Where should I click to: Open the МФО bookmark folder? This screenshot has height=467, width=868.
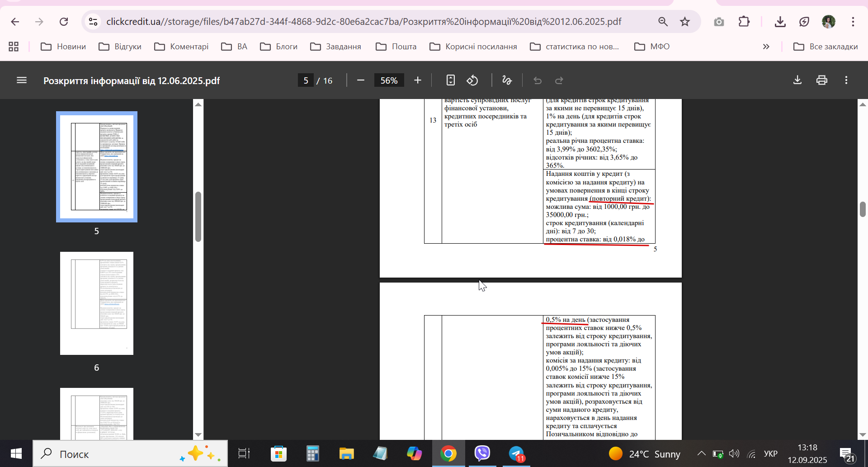coord(652,47)
